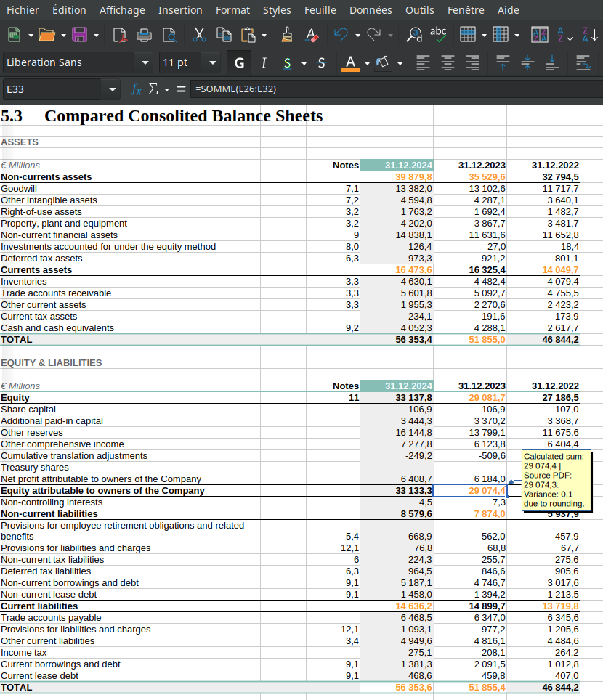Toggle strikethrough S formatting

pos(322,63)
